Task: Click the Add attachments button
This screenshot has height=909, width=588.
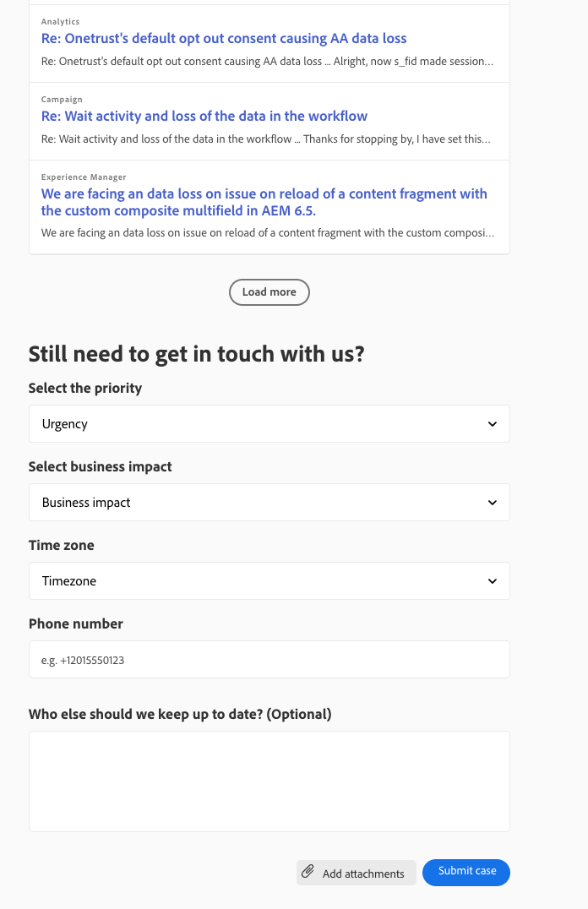Action: pyautogui.click(x=356, y=873)
